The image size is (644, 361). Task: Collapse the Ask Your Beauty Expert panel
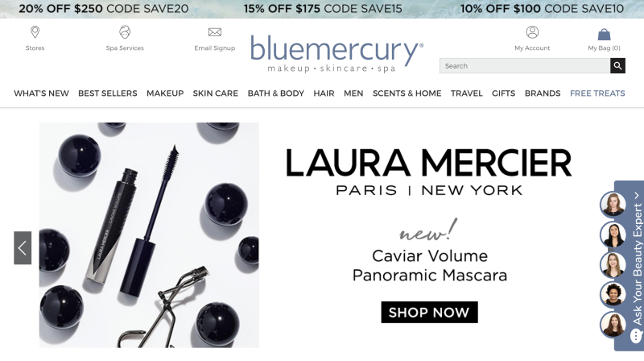(637, 196)
